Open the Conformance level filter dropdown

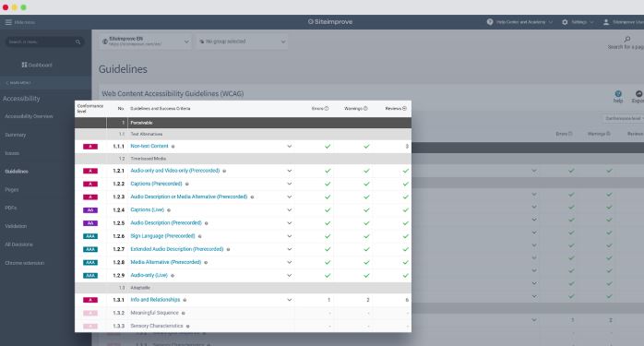pos(624,118)
